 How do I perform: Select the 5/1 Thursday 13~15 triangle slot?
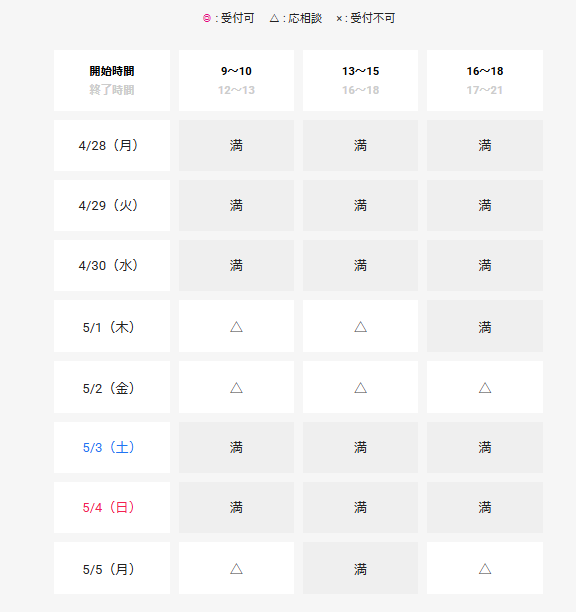point(360,326)
